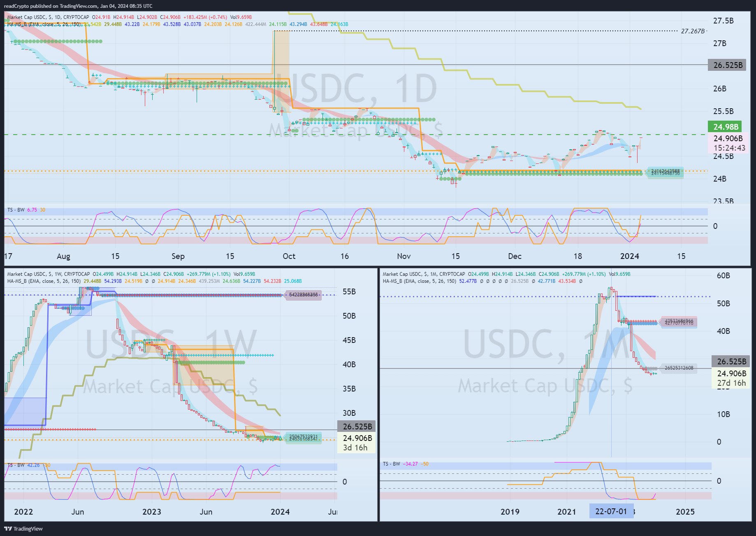The height and width of the screenshot is (536, 756).
Task: Click the TS - BW -34.27 legend on the monthly chart
Action: [406, 464]
